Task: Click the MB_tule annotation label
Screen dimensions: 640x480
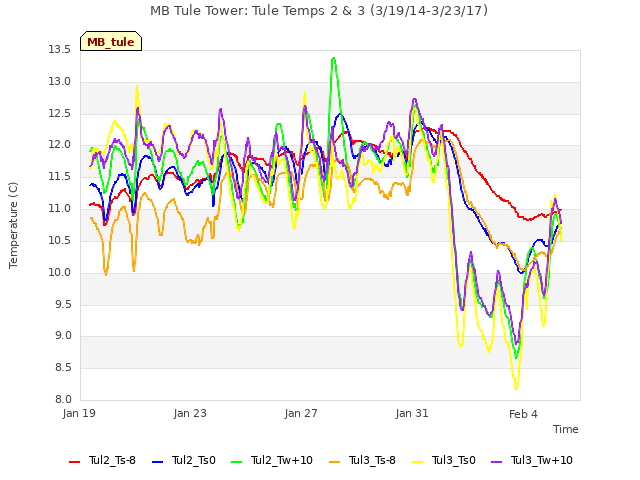Action: [111, 42]
